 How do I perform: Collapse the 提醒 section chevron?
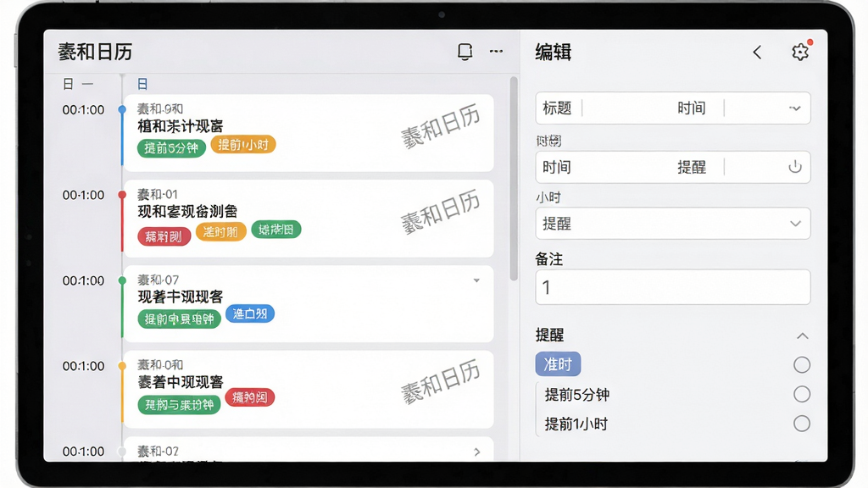click(802, 335)
